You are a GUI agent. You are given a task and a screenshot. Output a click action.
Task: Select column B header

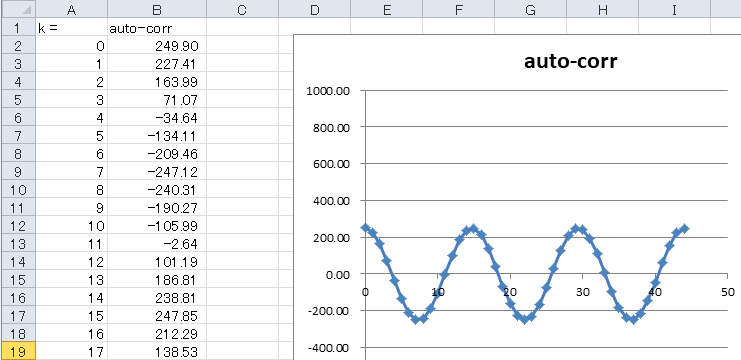157,9
